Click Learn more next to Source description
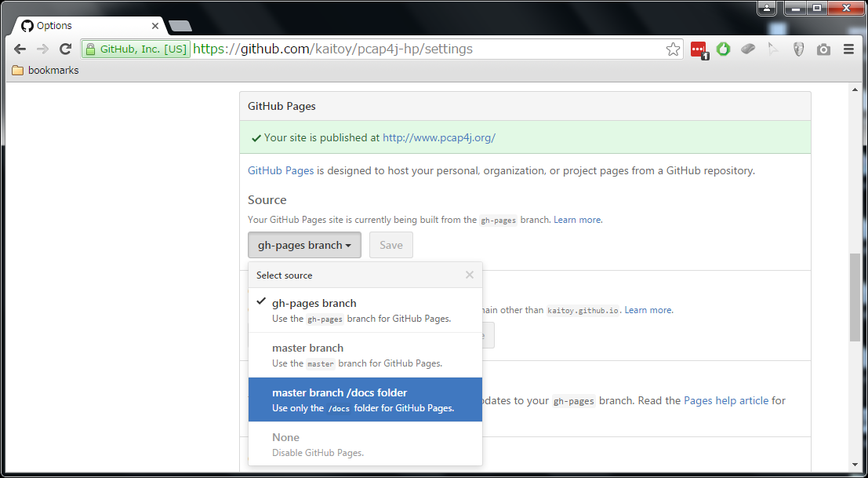The width and height of the screenshot is (868, 478). (x=577, y=220)
